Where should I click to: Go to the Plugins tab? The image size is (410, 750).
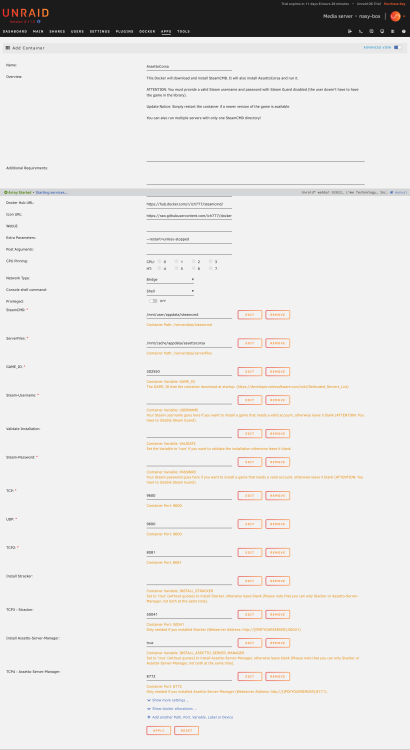click(125, 32)
